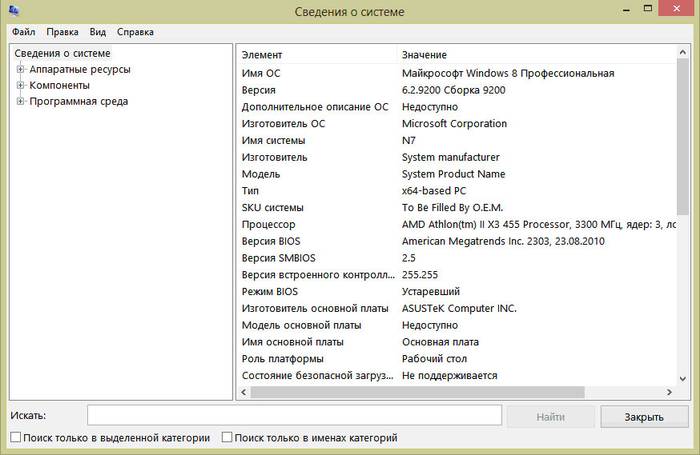Viewport: 700px width, 455px height.
Task: Select Имя основной платы row
Action: [x=457, y=342]
